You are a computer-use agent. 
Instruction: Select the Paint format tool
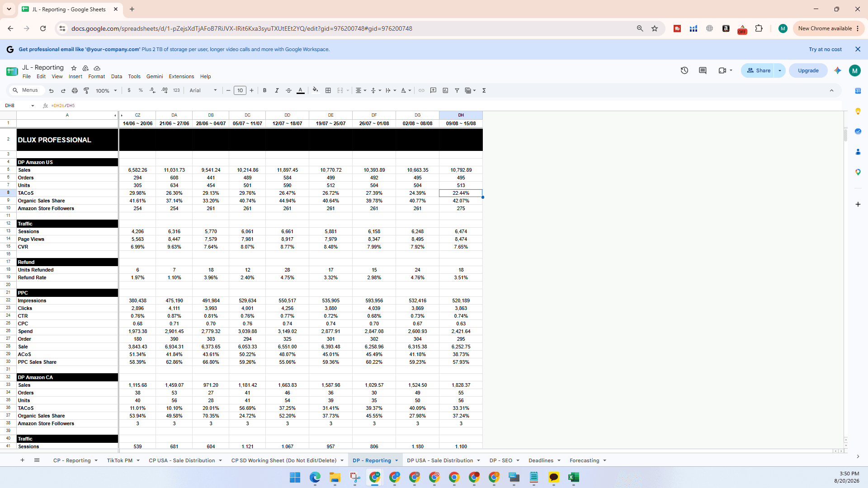(86, 90)
